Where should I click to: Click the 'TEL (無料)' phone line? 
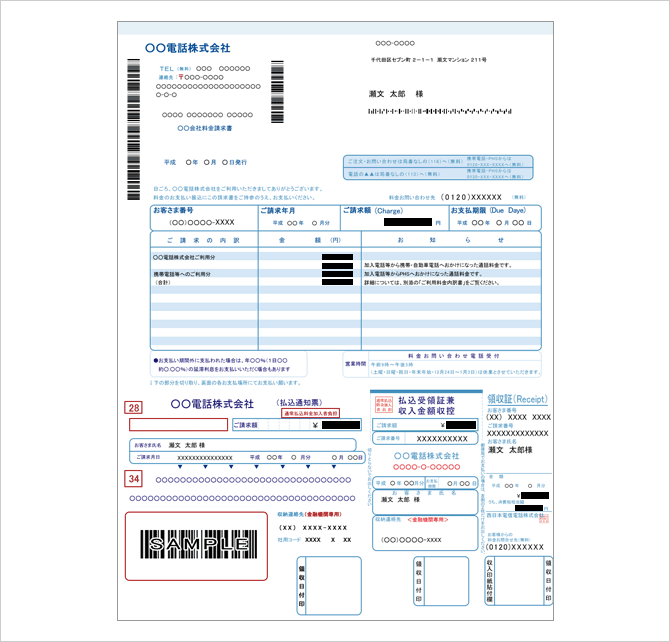click(205, 68)
